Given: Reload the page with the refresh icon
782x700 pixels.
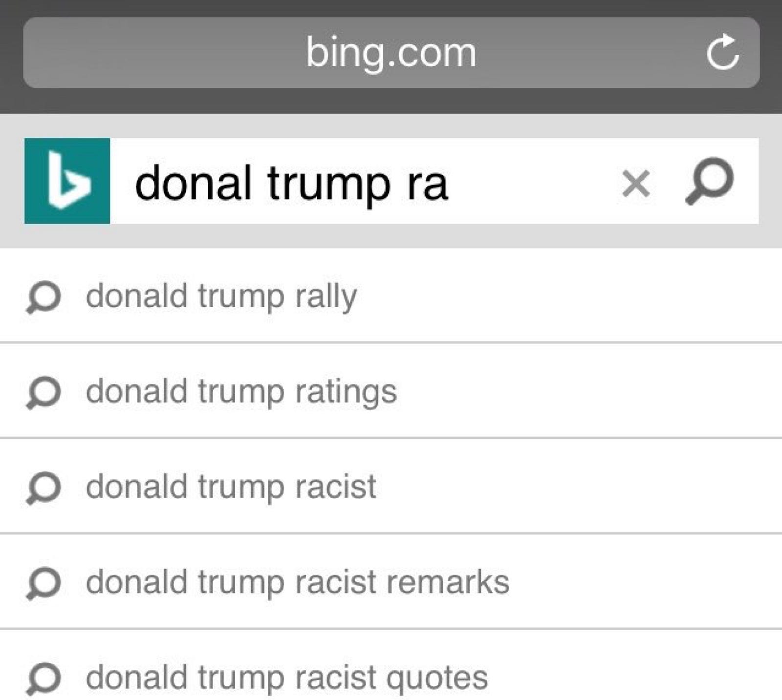Looking at the screenshot, I should pyautogui.click(x=722, y=52).
